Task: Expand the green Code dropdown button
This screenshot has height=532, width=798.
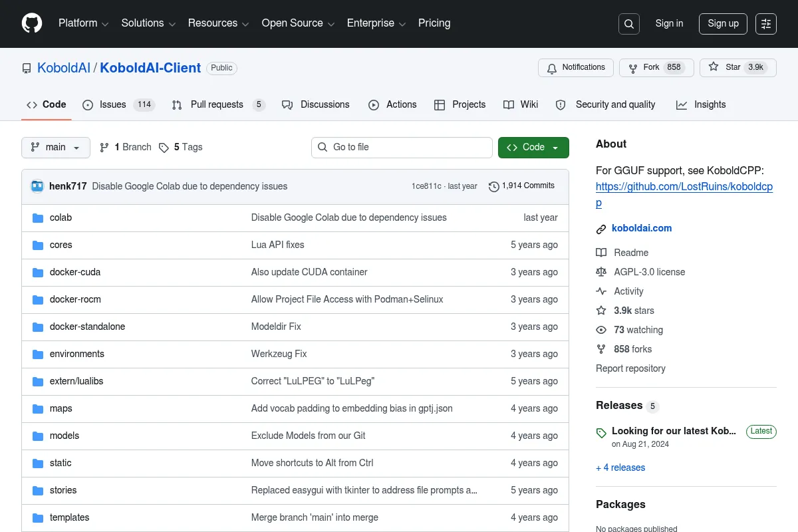Action: [x=533, y=148]
